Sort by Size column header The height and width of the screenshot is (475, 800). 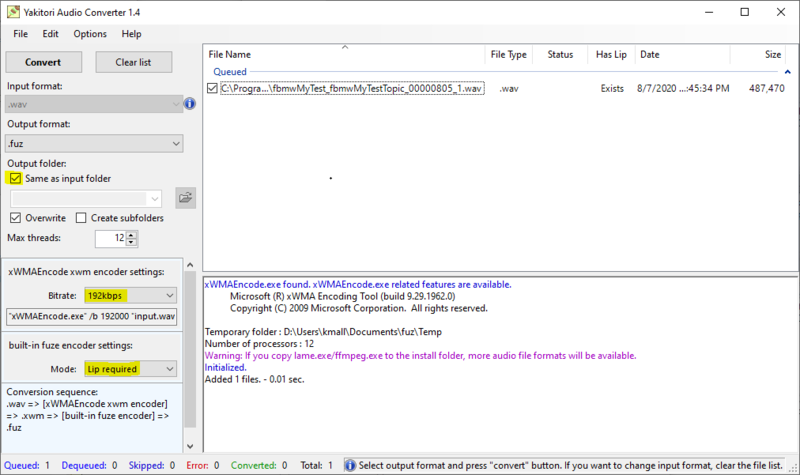click(758, 54)
